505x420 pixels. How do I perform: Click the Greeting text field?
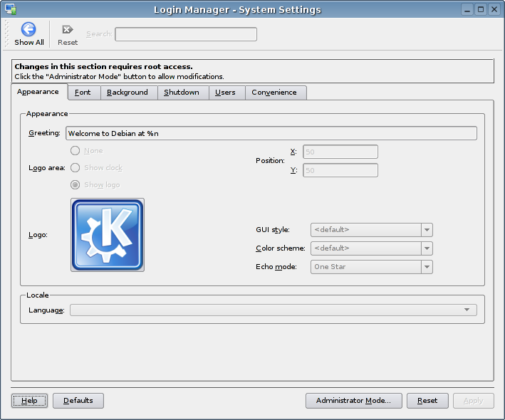tap(271, 133)
